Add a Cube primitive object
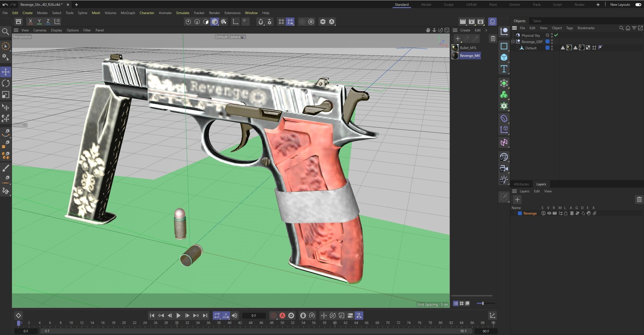 (504, 58)
